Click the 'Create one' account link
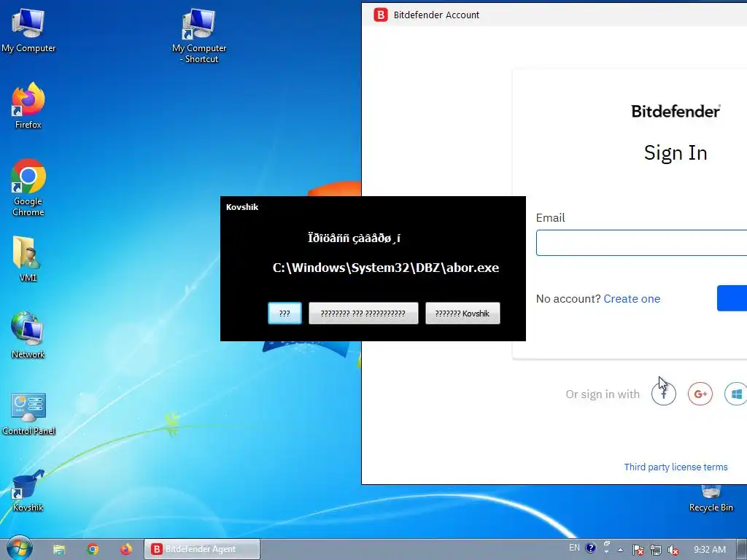The image size is (747, 560). click(632, 298)
